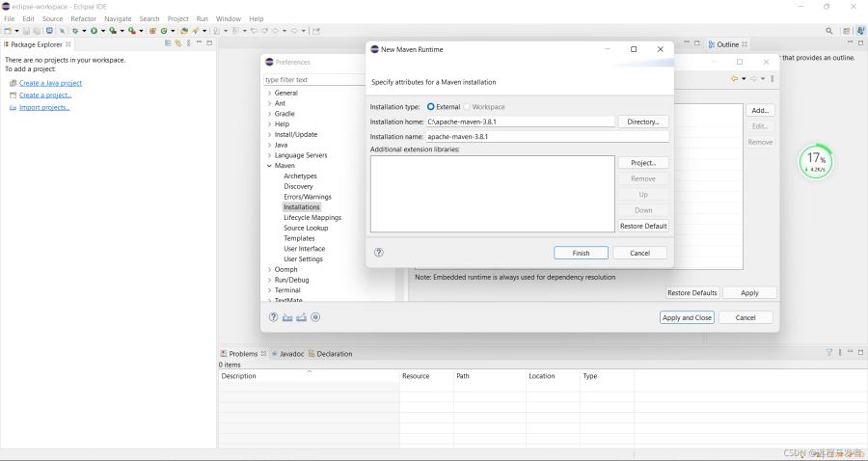Click the Open Perspective icon
Image resolution: width=868 pixels, height=461 pixels.
tap(847, 31)
